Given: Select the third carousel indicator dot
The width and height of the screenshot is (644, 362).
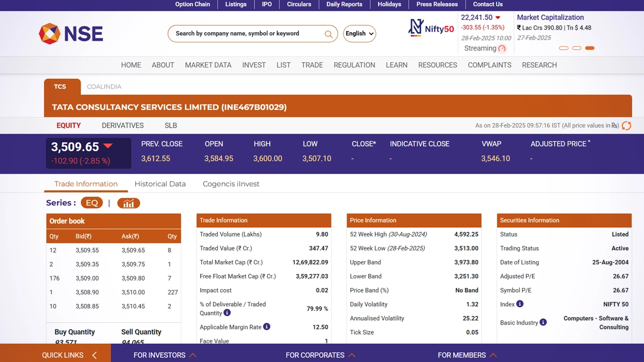Looking at the screenshot, I should [x=589, y=48].
